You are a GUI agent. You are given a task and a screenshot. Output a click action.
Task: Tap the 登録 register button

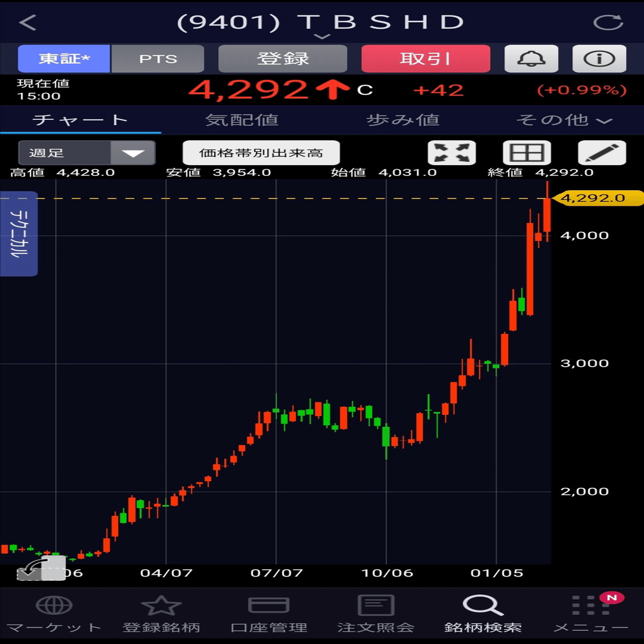point(283,58)
